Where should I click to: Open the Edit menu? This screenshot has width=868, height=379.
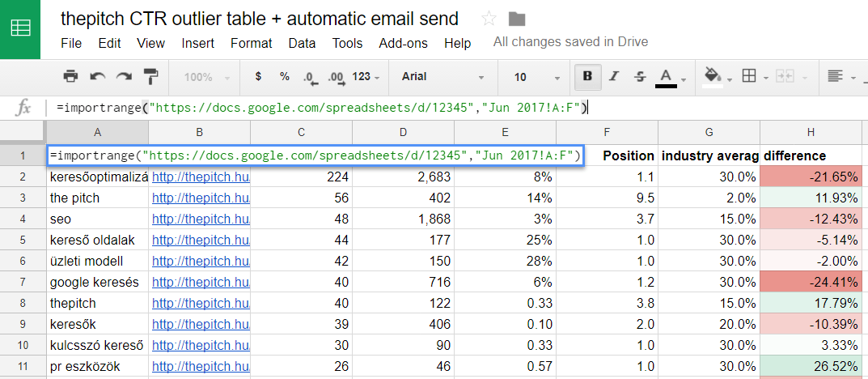tap(109, 43)
